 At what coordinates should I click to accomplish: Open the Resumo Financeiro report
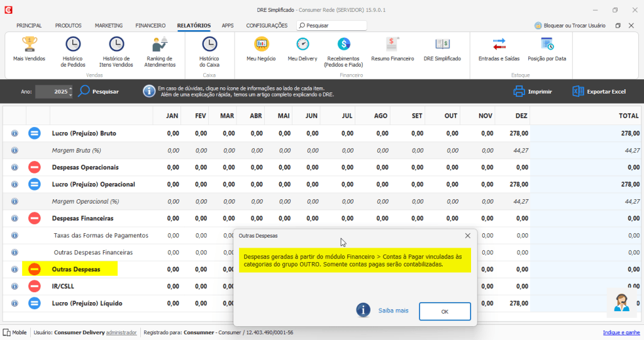coord(392,49)
